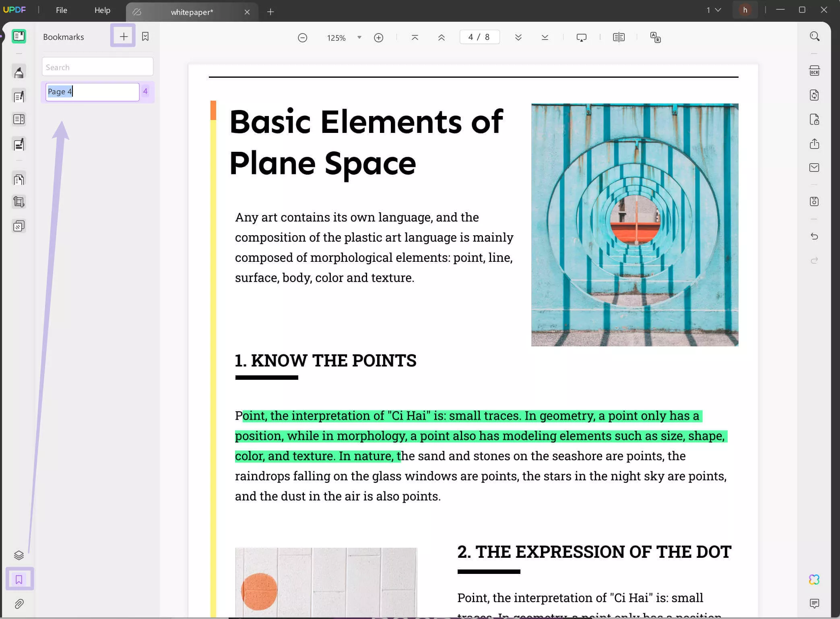The image size is (840, 619).
Task: Jump to the first page
Action: [415, 37]
